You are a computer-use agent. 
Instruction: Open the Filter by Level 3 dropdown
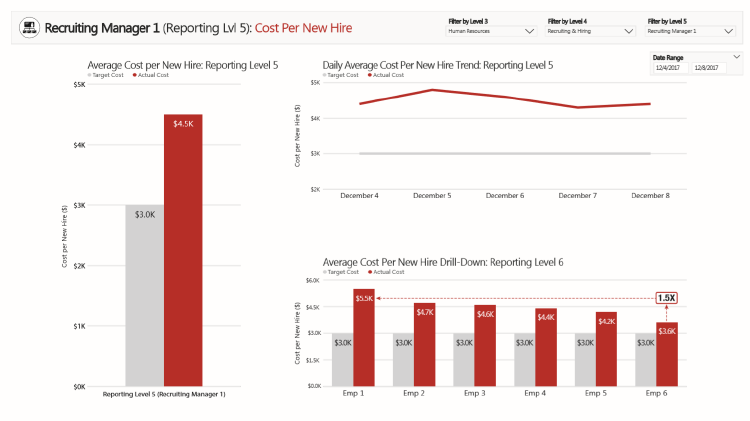491,31
